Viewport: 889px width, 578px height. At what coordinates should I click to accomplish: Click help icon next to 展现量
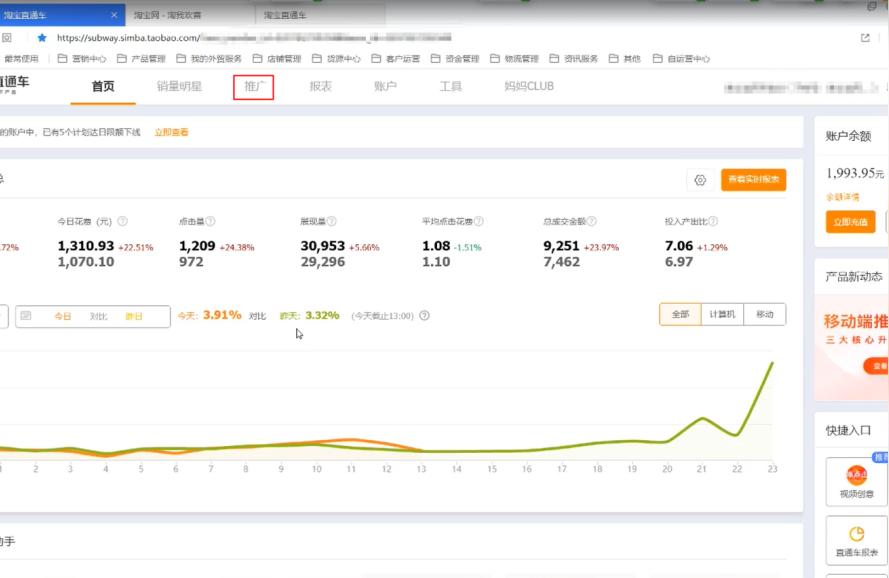332,221
